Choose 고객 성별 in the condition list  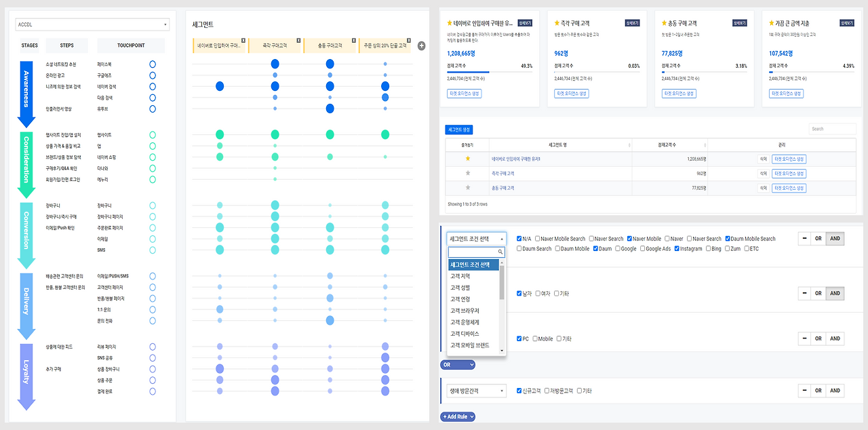click(x=474, y=288)
